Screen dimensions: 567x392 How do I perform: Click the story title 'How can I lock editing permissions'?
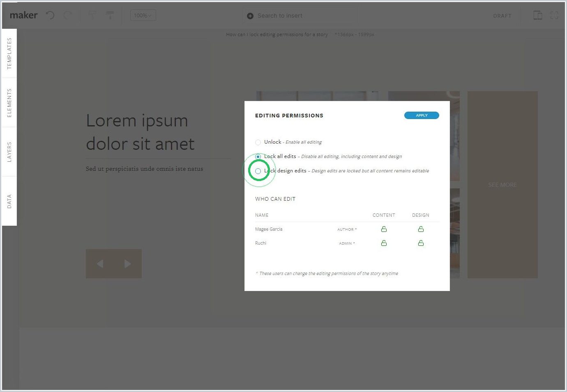(277, 34)
